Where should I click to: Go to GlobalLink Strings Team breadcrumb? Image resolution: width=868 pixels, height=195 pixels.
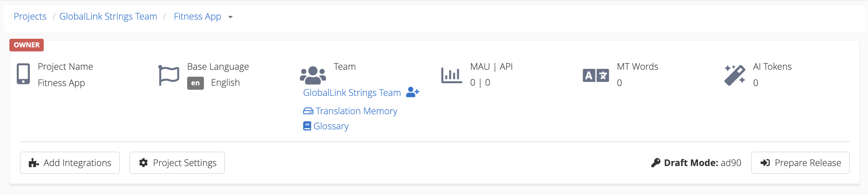pos(108,16)
